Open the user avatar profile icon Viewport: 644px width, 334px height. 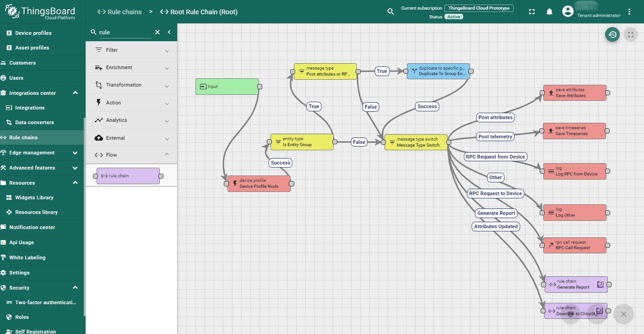pos(568,11)
